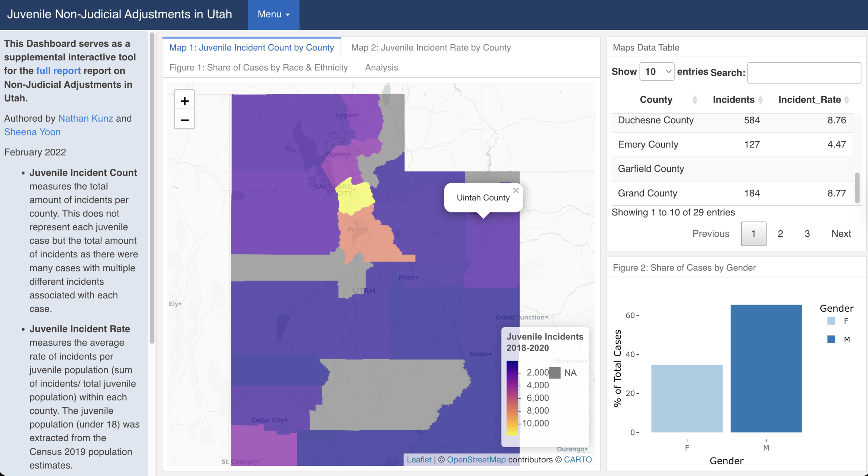Click the 584 incidents cell

tap(752, 120)
